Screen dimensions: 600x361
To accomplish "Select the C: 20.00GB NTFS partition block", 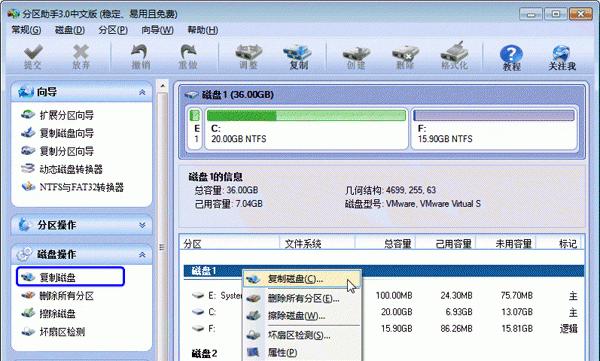I will (306, 128).
